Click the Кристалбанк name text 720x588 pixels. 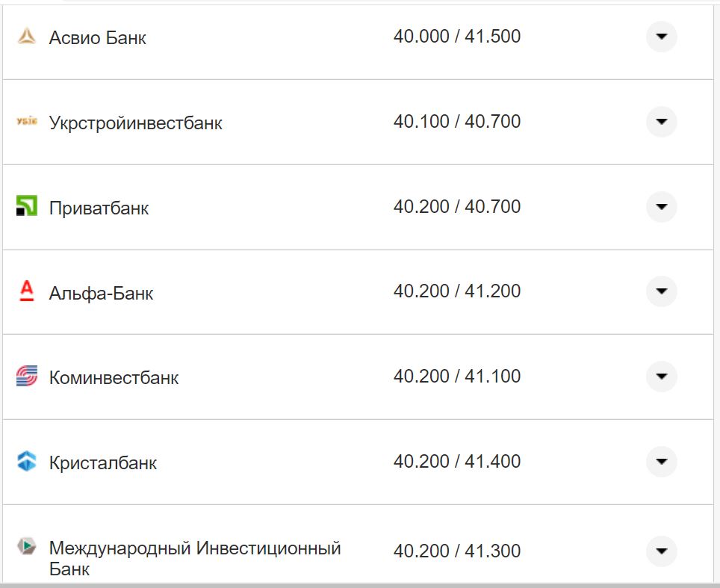point(103,462)
